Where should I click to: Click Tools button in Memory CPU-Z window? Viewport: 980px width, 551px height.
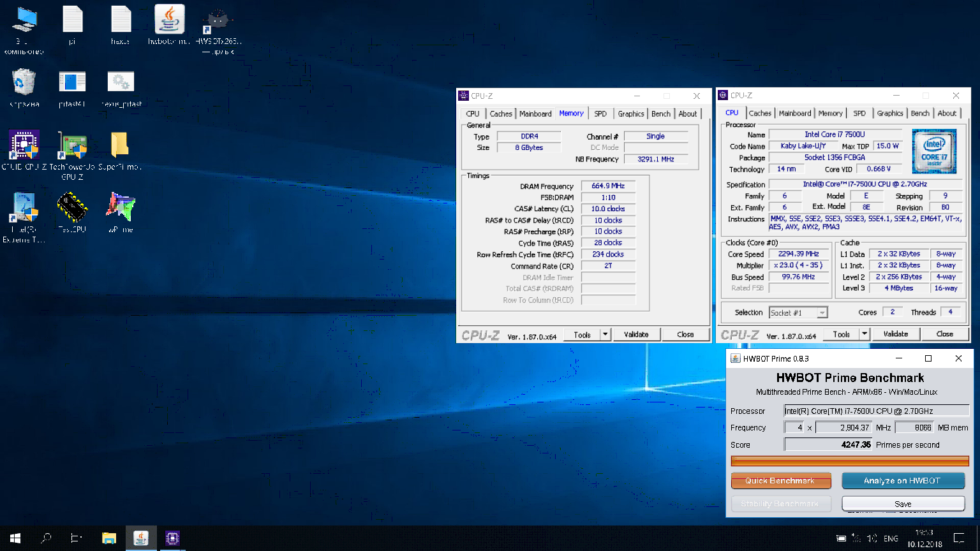[x=582, y=334]
